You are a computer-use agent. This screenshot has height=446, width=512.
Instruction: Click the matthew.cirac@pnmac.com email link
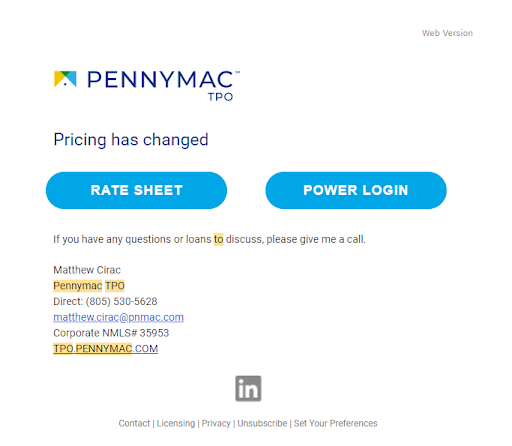118,317
